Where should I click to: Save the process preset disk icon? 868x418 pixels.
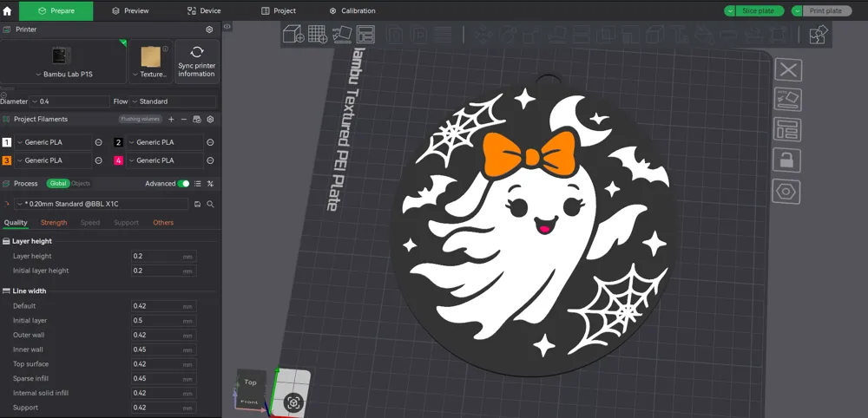tap(198, 204)
